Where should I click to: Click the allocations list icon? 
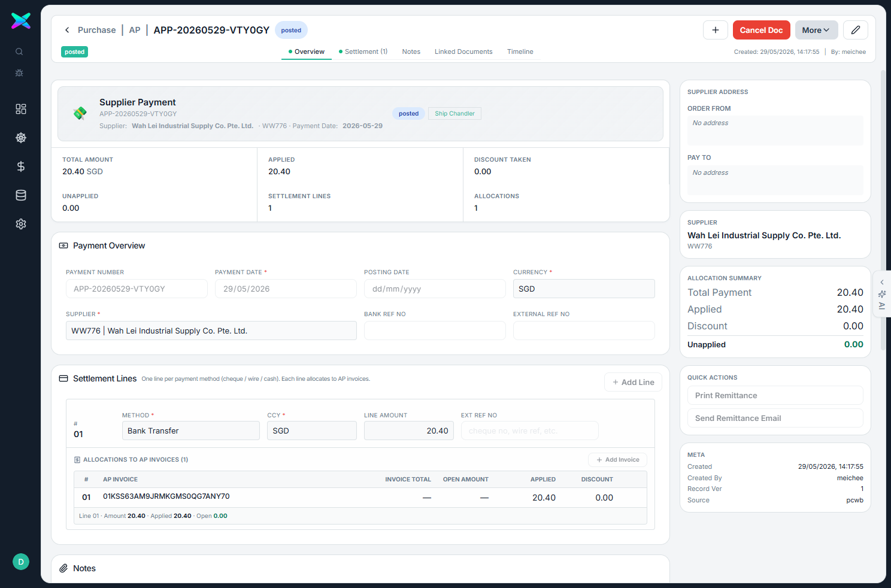[x=77, y=460]
